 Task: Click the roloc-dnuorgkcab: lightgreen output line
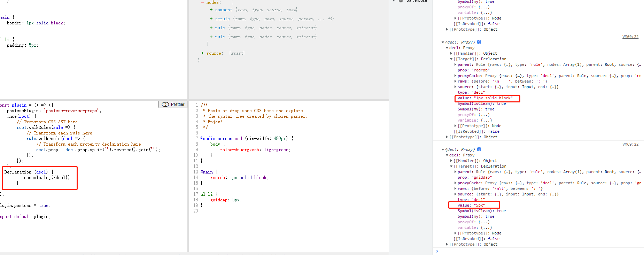tap(255, 149)
